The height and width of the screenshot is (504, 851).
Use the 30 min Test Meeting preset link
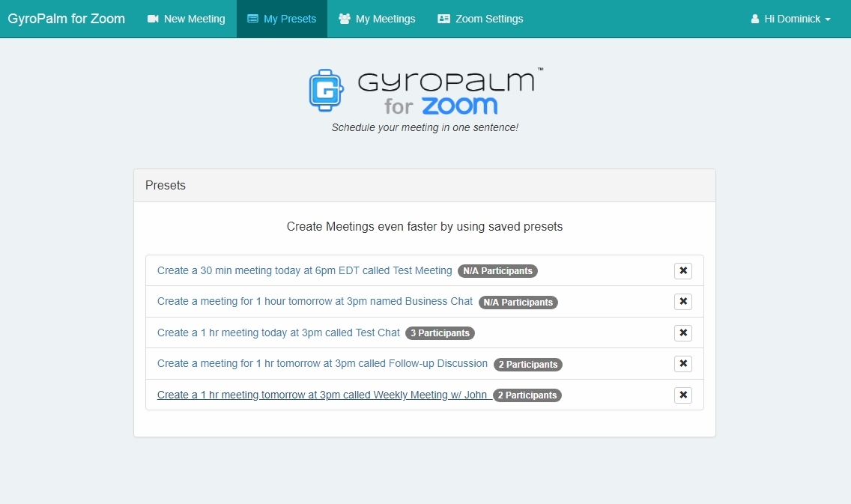[x=304, y=270]
